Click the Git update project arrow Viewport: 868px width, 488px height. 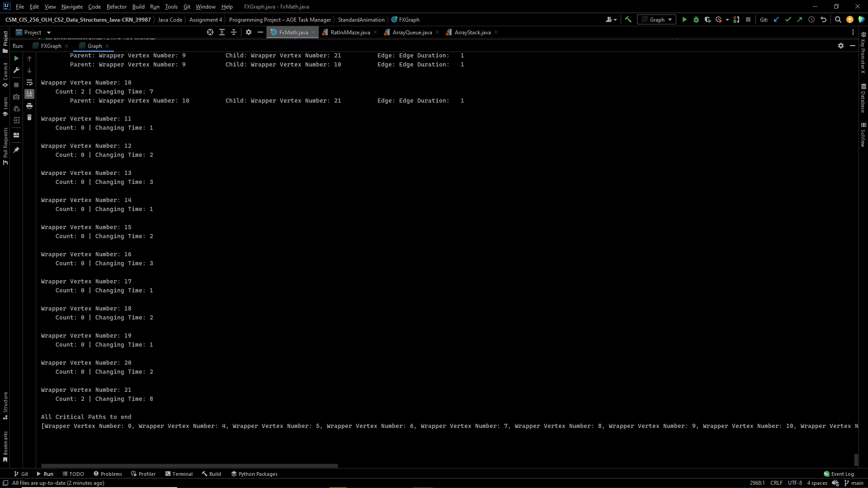click(776, 19)
